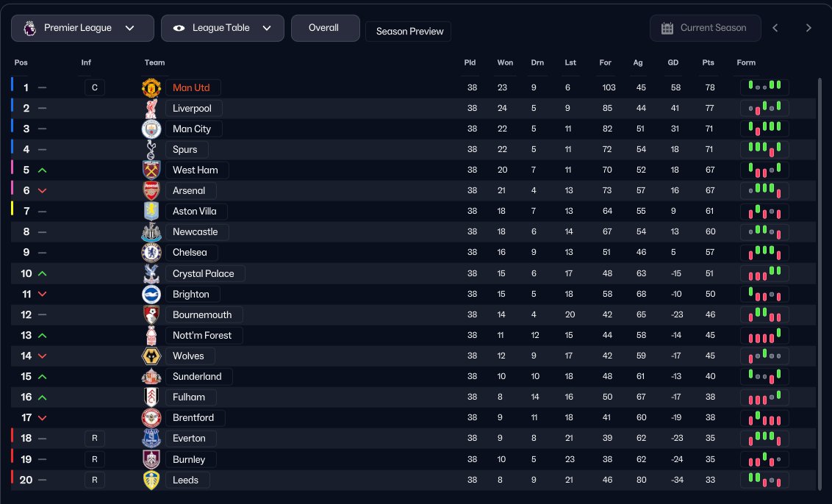
Task: Click Everton's relegation R info badge
Action: point(94,439)
